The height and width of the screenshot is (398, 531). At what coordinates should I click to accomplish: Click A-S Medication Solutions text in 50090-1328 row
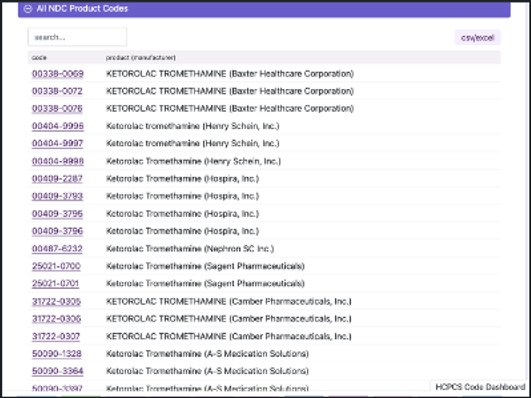pyautogui.click(x=207, y=354)
